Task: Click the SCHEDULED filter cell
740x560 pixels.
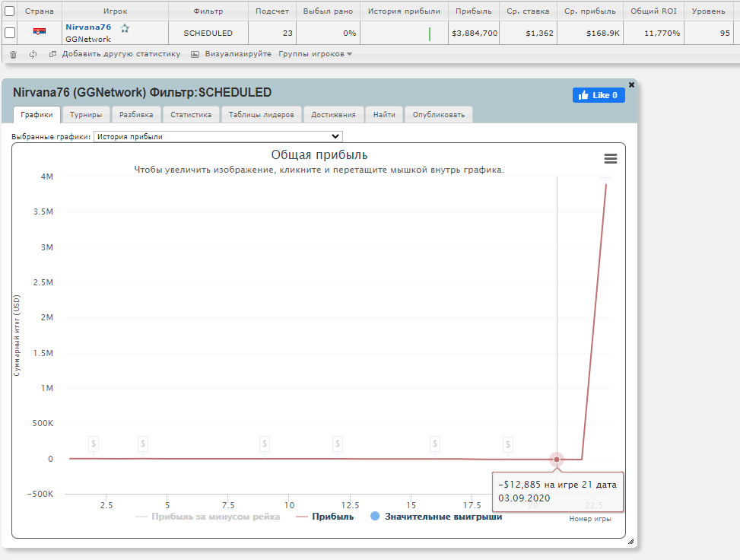Action: click(208, 33)
